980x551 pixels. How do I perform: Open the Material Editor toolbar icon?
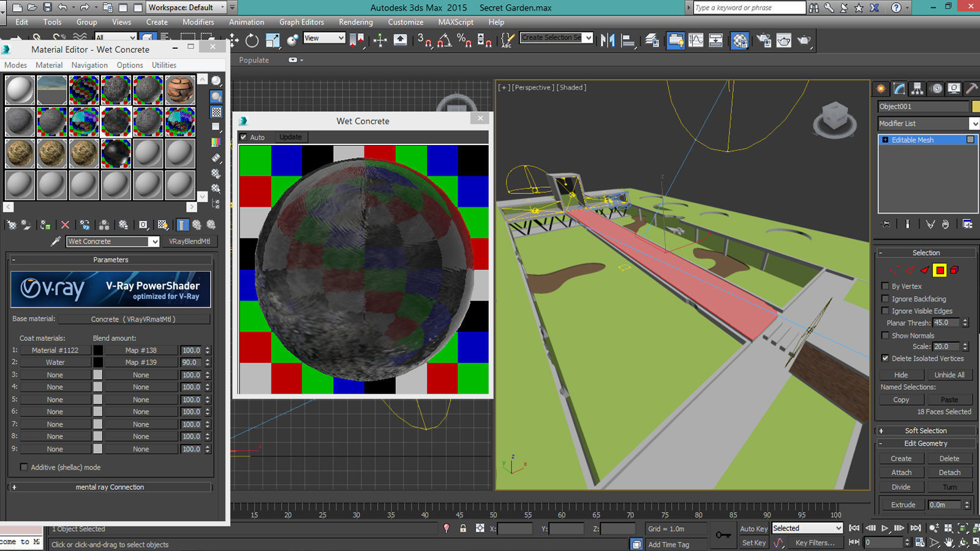(740, 40)
